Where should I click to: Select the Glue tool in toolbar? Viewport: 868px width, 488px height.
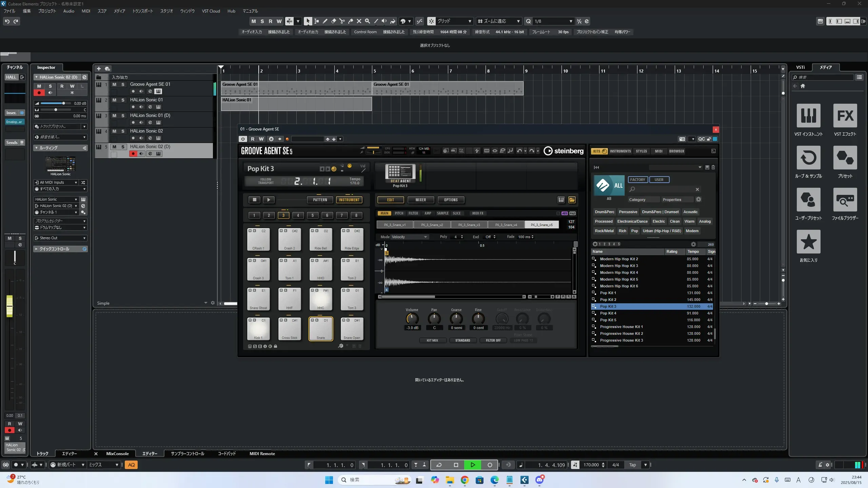(350, 21)
